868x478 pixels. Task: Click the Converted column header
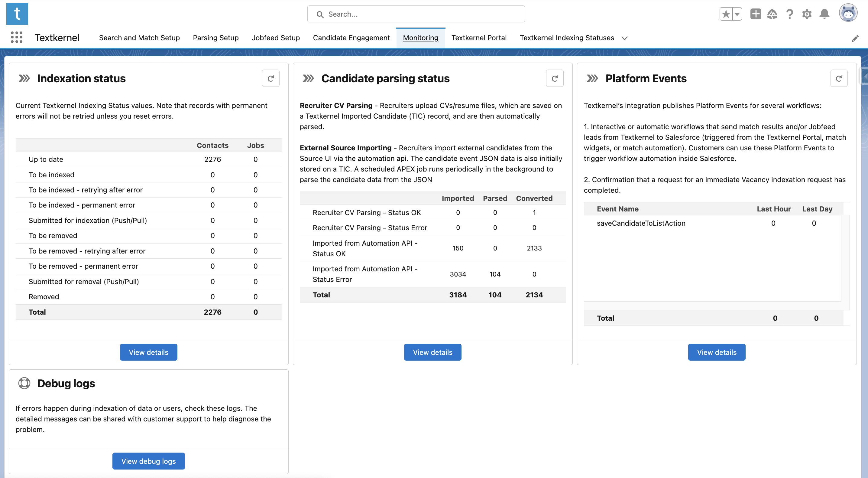pos(534,198)
